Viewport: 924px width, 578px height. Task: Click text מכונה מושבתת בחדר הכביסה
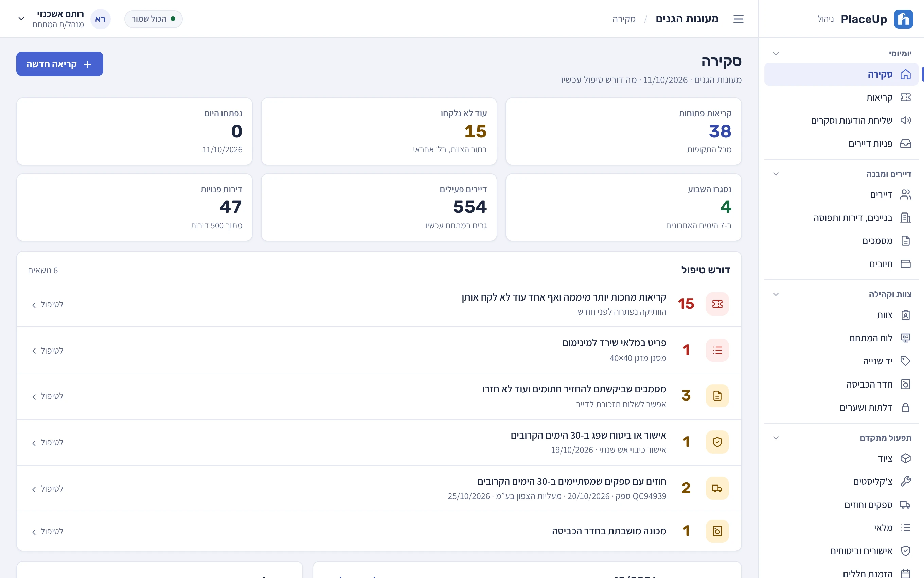tap(609, 531)
